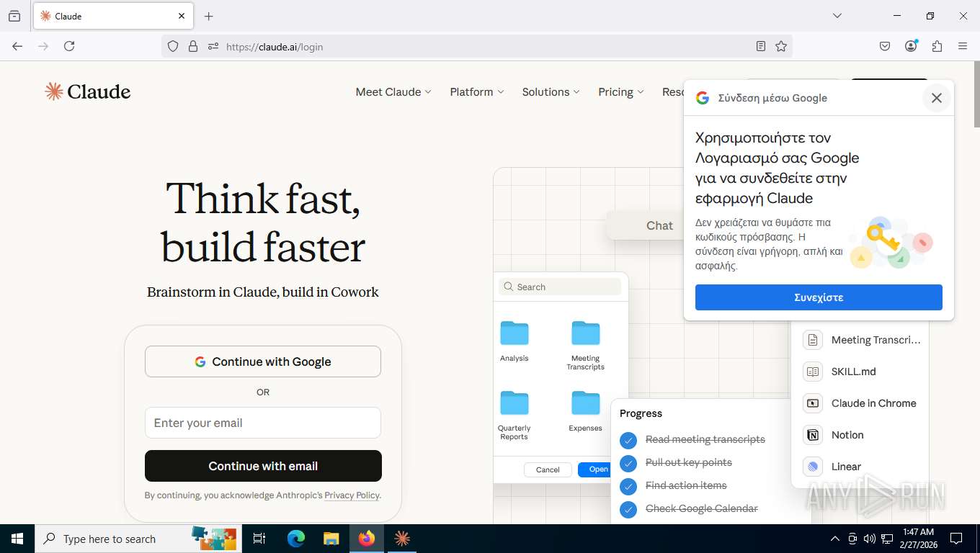Open File Explorer from taskbar
Image resolution: width=980 pixels, height=553 pixels.
(x=331, y=539)
